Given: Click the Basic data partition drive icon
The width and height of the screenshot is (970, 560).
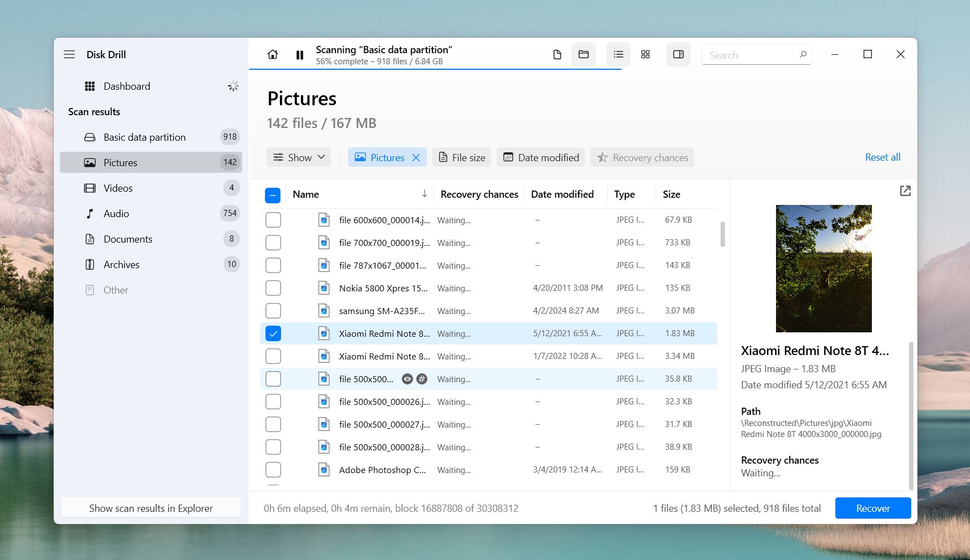Looking at the screenshot, I should click(90, 137).
